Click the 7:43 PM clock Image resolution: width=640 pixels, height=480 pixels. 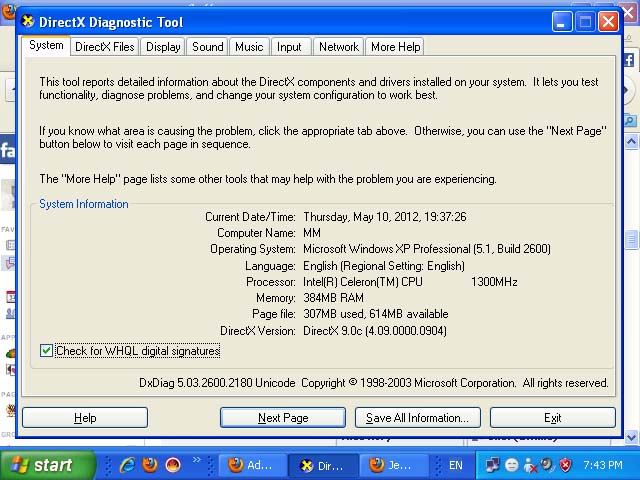click(603, 465)
